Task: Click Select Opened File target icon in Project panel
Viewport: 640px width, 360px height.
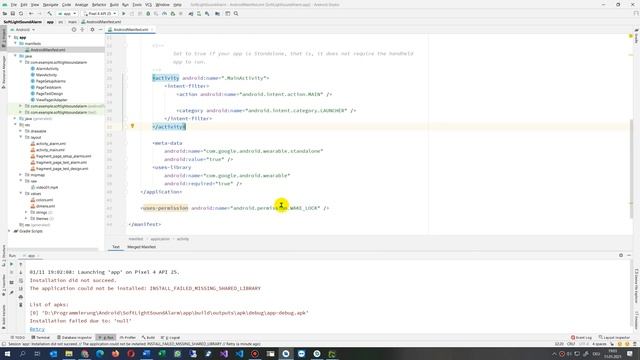Action: [x=74, y=29]
